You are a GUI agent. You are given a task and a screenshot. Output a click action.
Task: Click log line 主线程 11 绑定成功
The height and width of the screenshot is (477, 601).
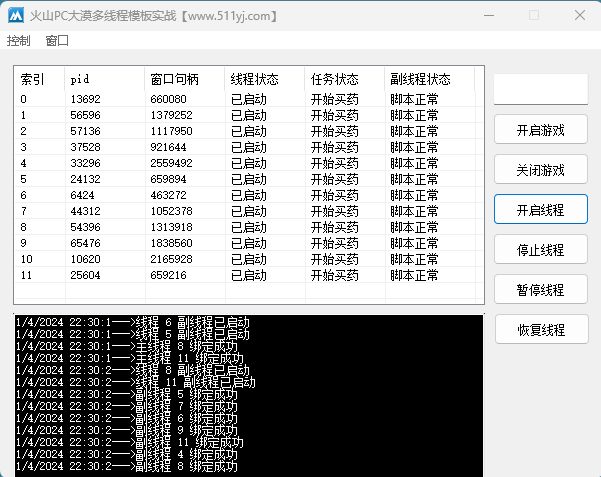tap(130, 359)
